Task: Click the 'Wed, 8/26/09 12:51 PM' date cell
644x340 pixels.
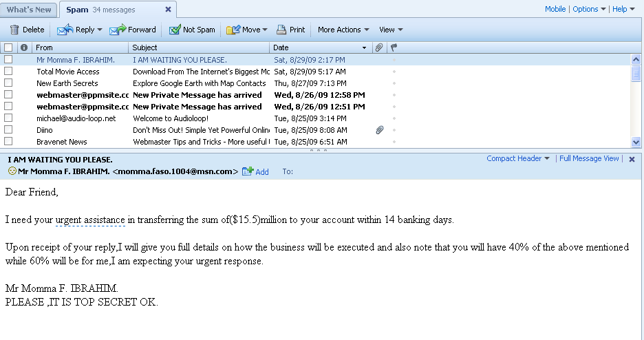Action: click(x=319, y=107)
